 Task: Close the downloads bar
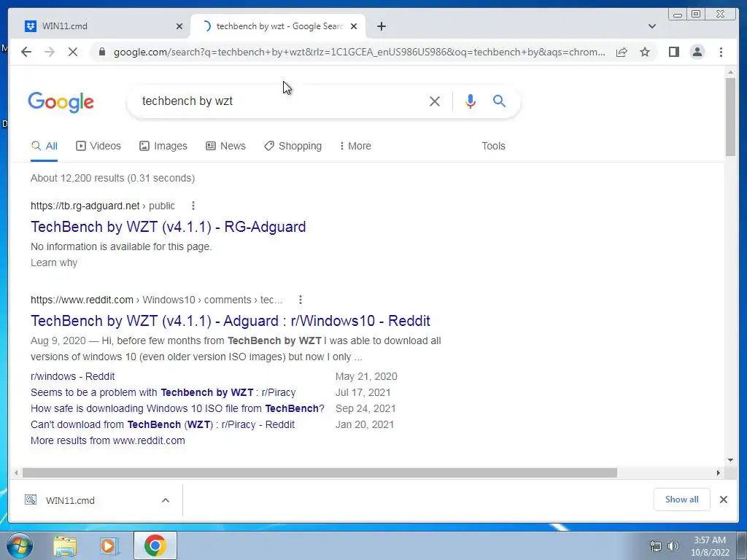(x=723, y=499)
